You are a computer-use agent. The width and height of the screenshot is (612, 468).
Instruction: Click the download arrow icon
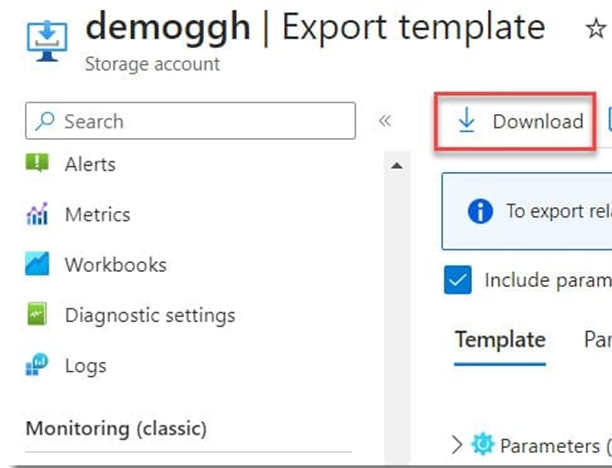point(466,121)
